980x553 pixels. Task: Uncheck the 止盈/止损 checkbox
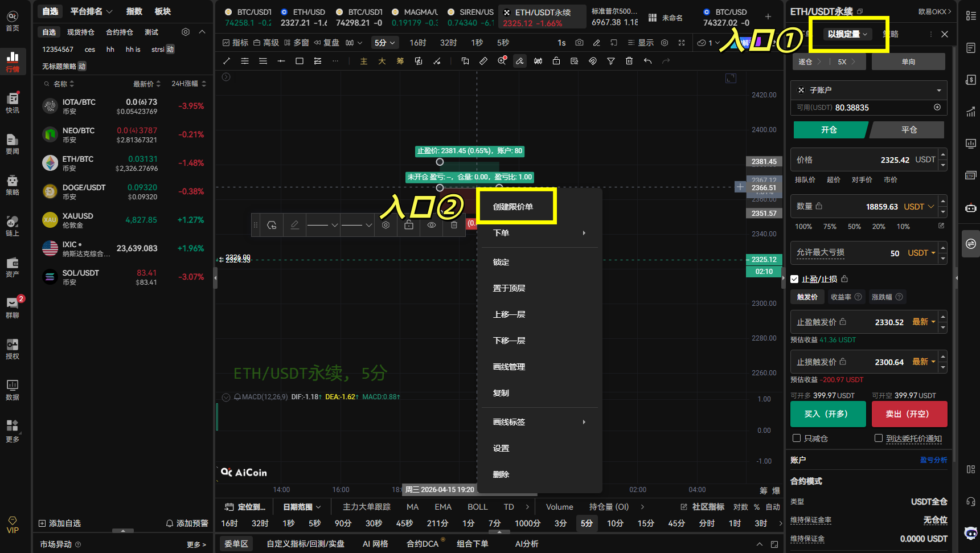tap(795, 279)
